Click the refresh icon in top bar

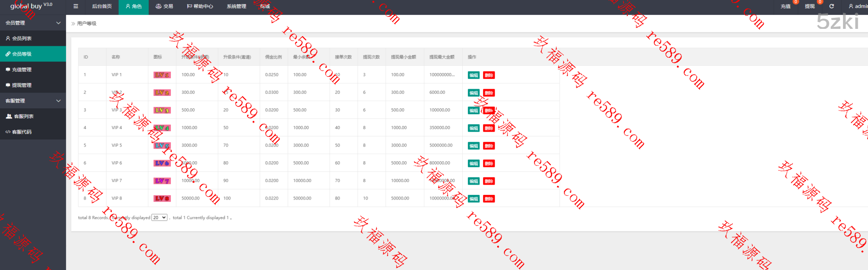click(832, 6)
